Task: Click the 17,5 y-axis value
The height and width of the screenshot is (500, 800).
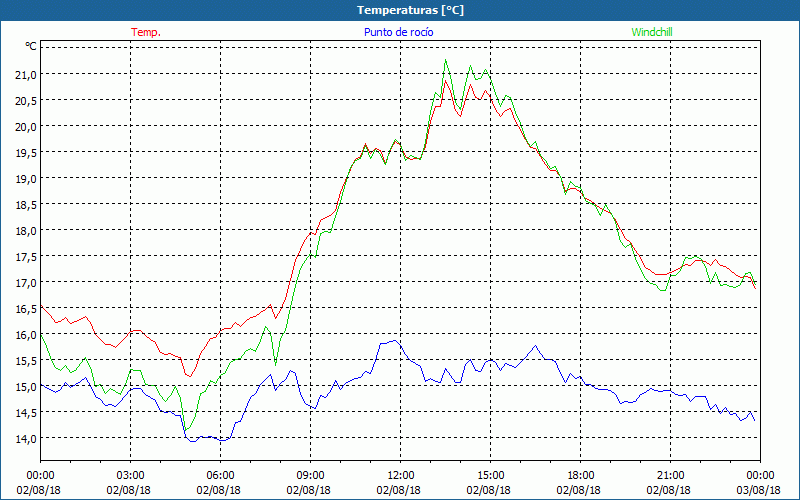Action: click(26, 257)
